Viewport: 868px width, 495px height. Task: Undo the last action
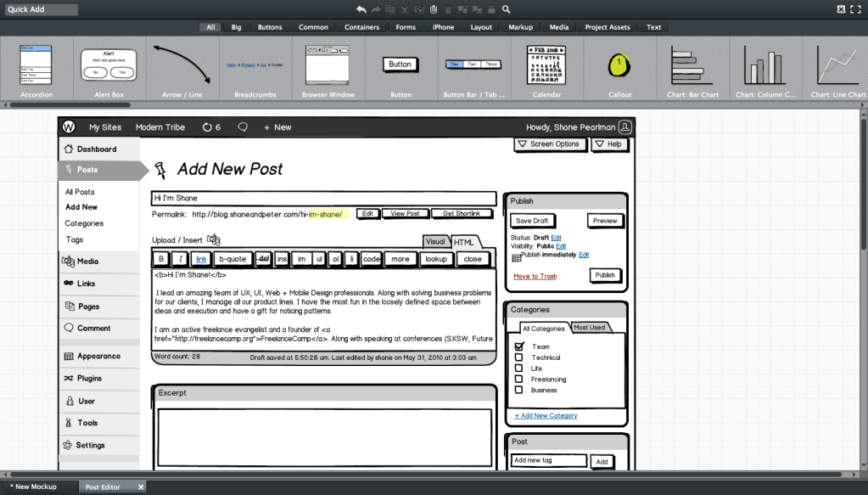pos(361,8)
